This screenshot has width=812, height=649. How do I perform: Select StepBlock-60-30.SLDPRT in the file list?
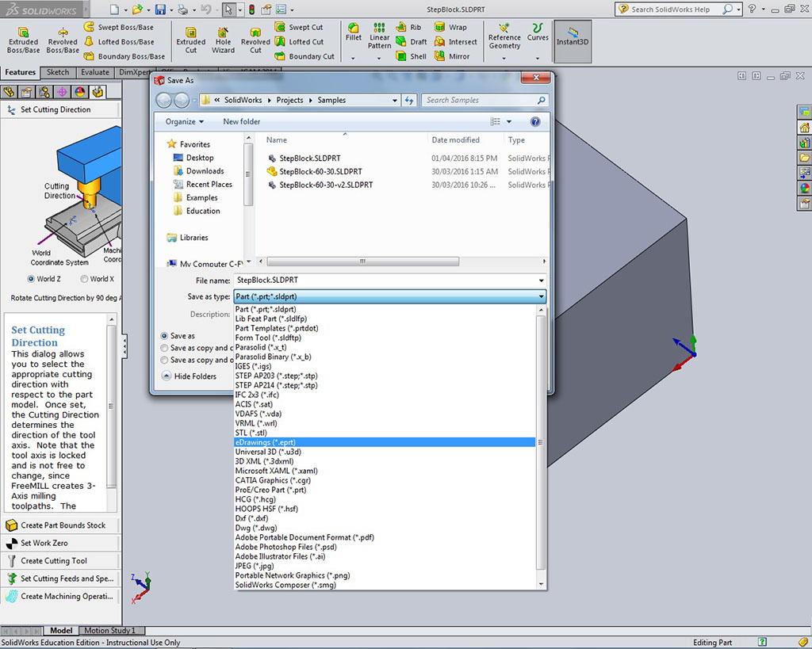[x=320, y=171]
